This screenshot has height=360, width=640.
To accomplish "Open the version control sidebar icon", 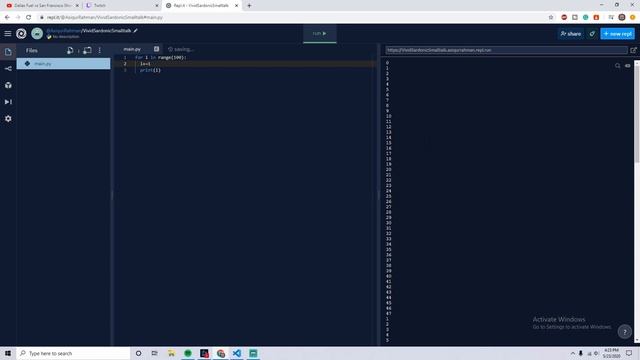I will click(x=8, y=69).
